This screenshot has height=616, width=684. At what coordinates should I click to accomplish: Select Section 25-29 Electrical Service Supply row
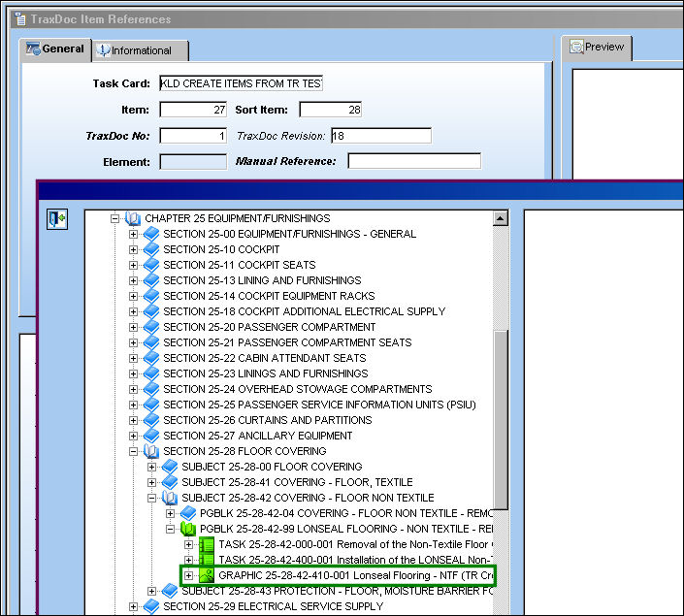pos(273,606)
